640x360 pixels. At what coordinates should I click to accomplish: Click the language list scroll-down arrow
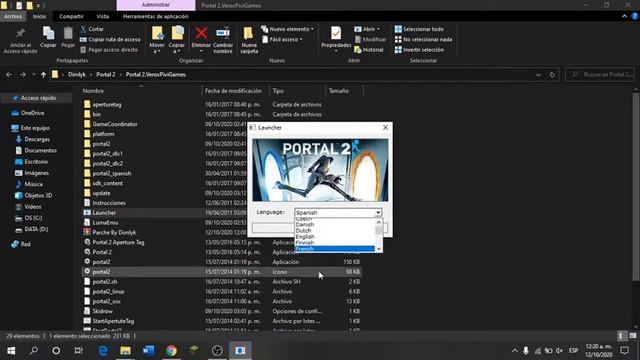click(x=379, y=249)
